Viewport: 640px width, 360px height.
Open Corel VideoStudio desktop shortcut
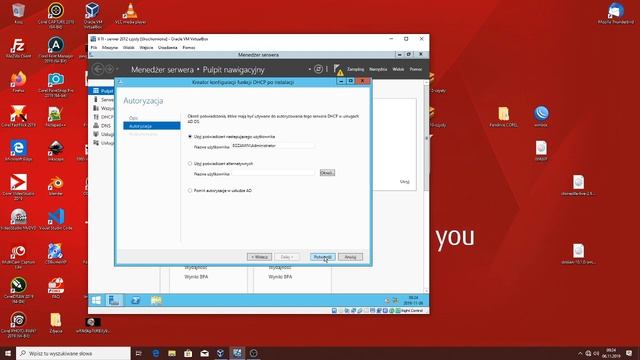click(18, 187)
